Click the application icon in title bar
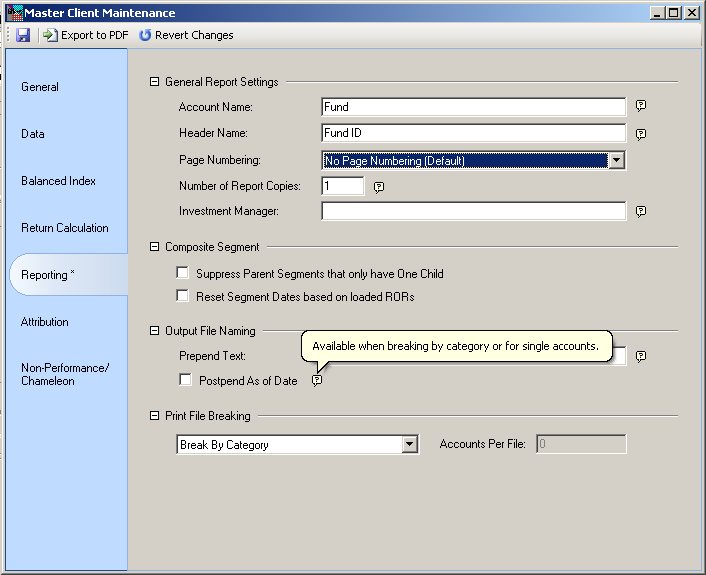 tap(13, 13)
